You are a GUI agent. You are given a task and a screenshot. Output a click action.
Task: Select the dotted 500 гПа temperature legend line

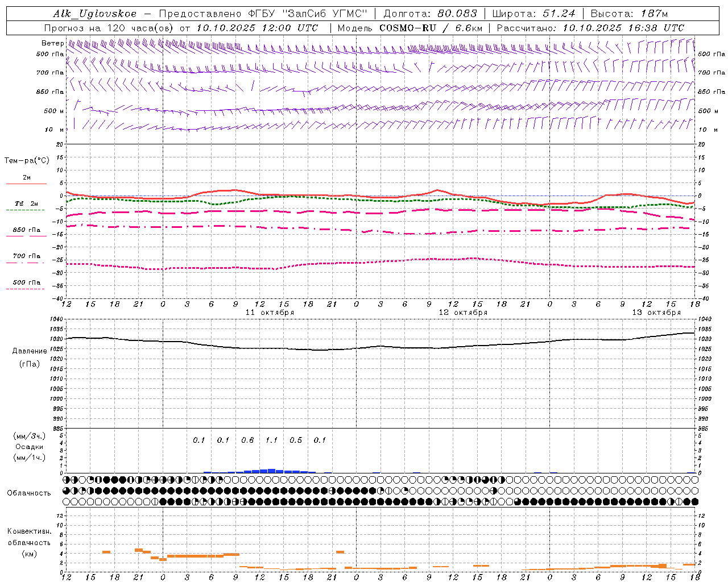(26, 289)
